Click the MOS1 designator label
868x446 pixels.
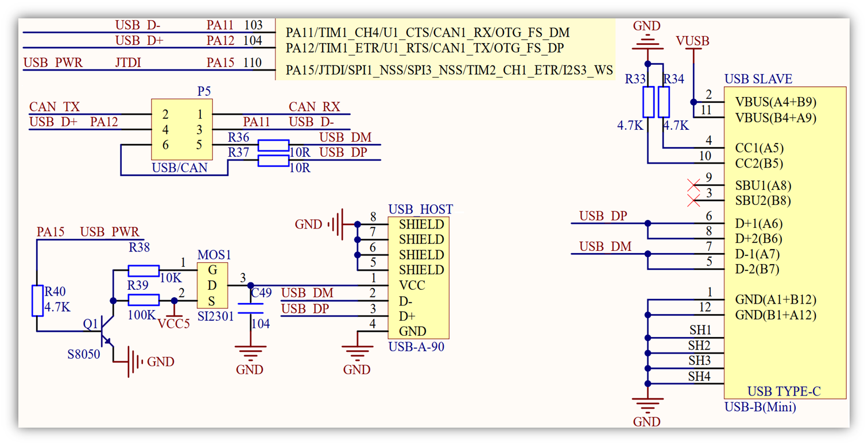click(x=214, y=255)
